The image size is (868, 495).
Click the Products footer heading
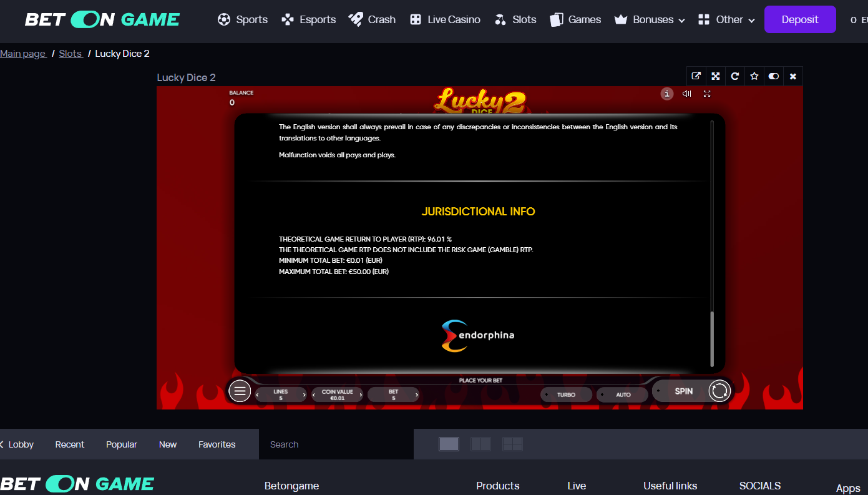coord(497,486)
